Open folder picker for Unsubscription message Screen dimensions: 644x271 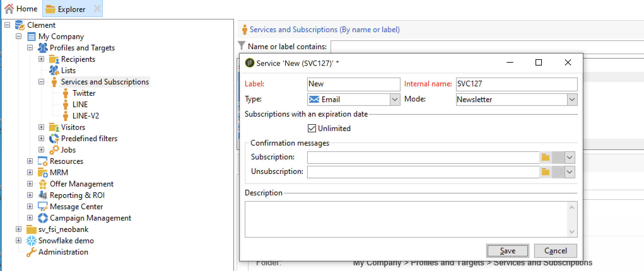coord(546,172)
